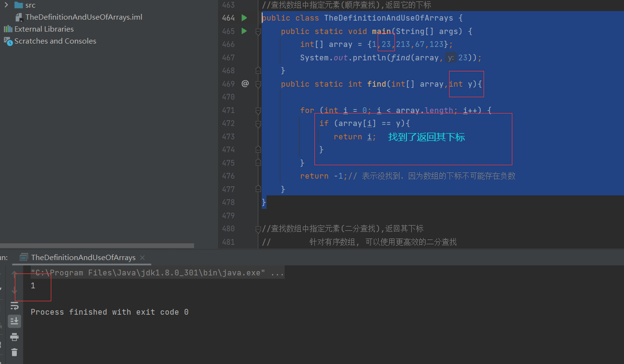Click line number 478 in the gutter

[x=229, y=202]
